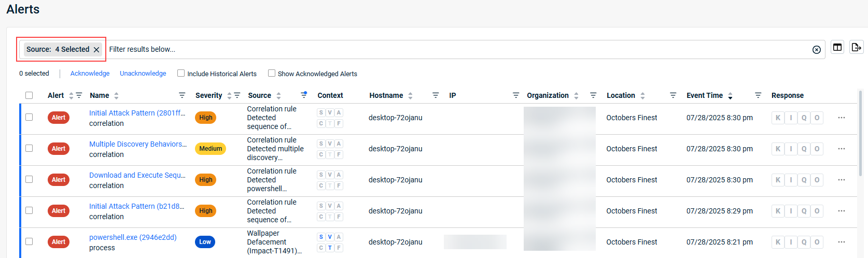
Task: Sort by Severity column header
Action: pos(208,95)
